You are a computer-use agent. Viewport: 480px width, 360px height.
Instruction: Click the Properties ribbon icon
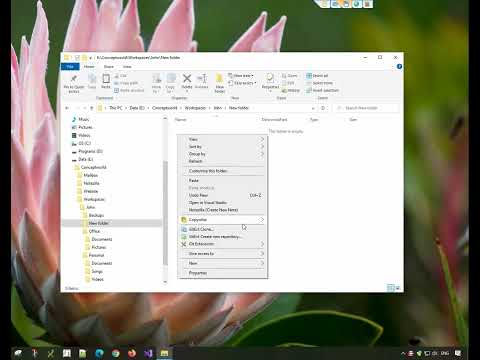click(x=270, y=82)
